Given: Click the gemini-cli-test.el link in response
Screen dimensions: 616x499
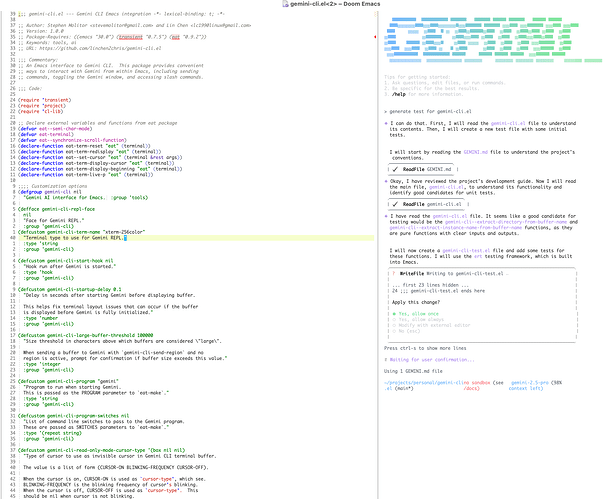Looking at the screenshot, I should (x=466, y=250).
